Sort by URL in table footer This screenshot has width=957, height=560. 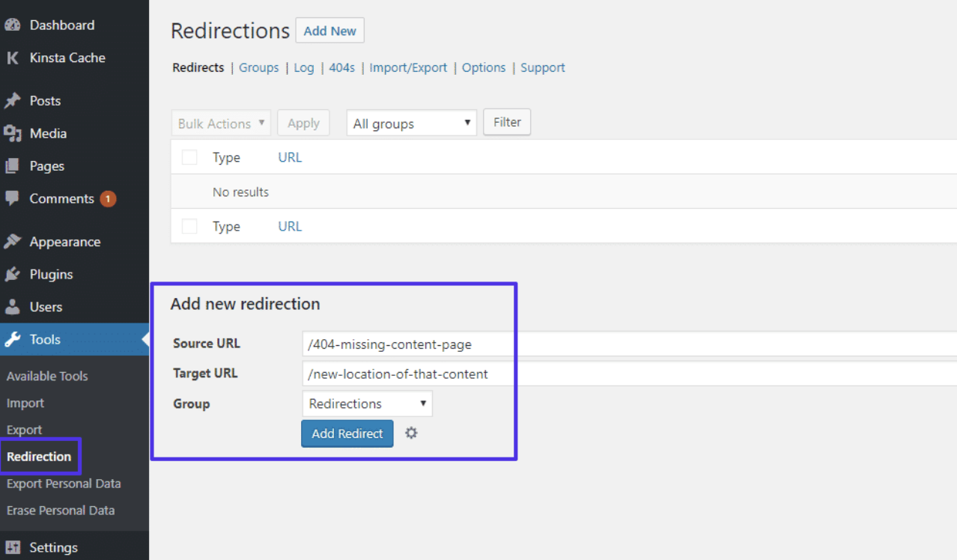pyautogui.click(x=290, y=226)
